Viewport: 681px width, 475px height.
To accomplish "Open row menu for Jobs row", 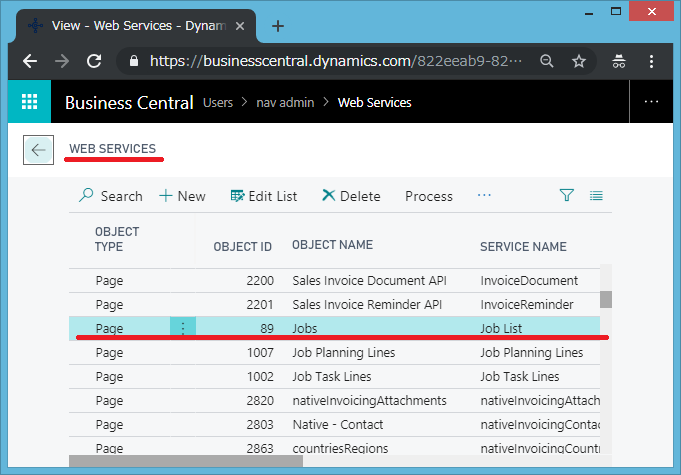I will click(183, 328).
